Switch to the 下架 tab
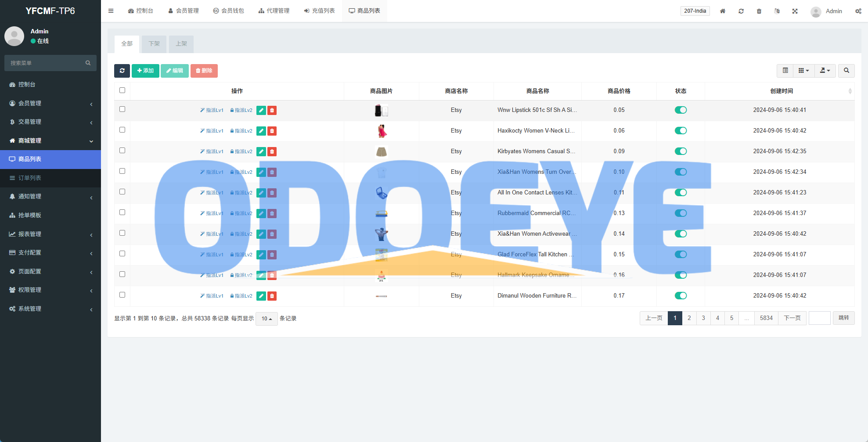Viewport: 868px width, 442px height. click(154, 44)
